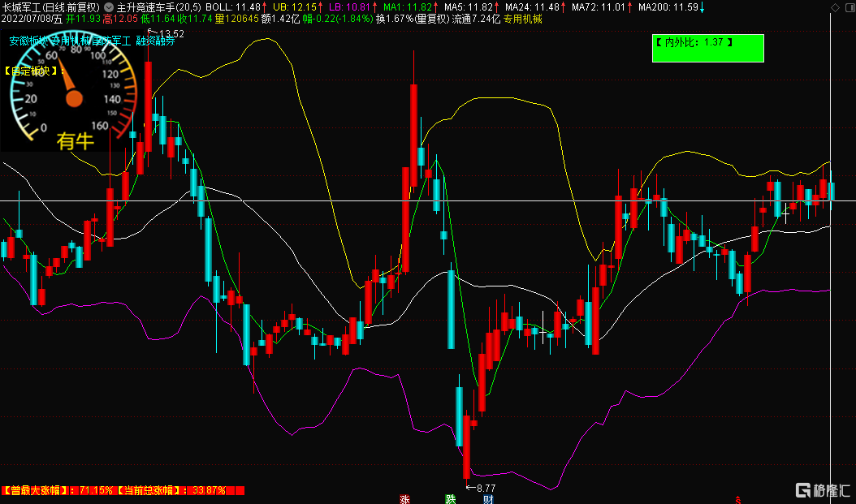Click the change value 幅-0.22(-1.84%)

pos(337,19)
